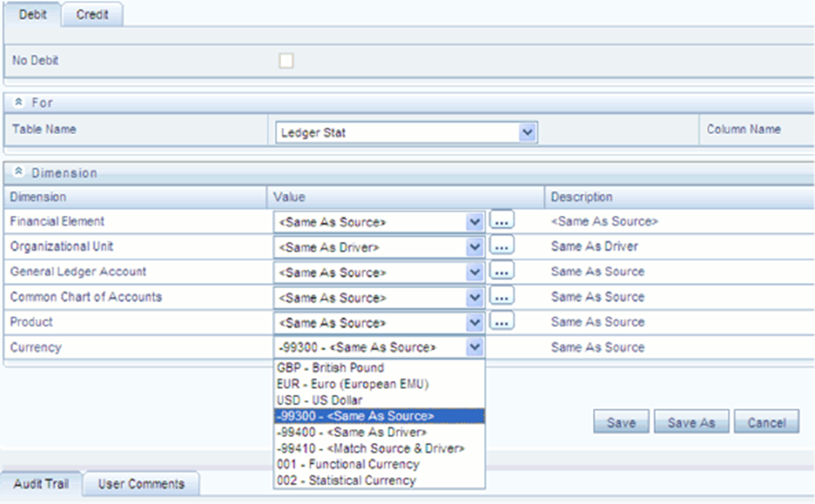Select 001 - Functional Currency option
815x504 pixels.
pos(380,464)
